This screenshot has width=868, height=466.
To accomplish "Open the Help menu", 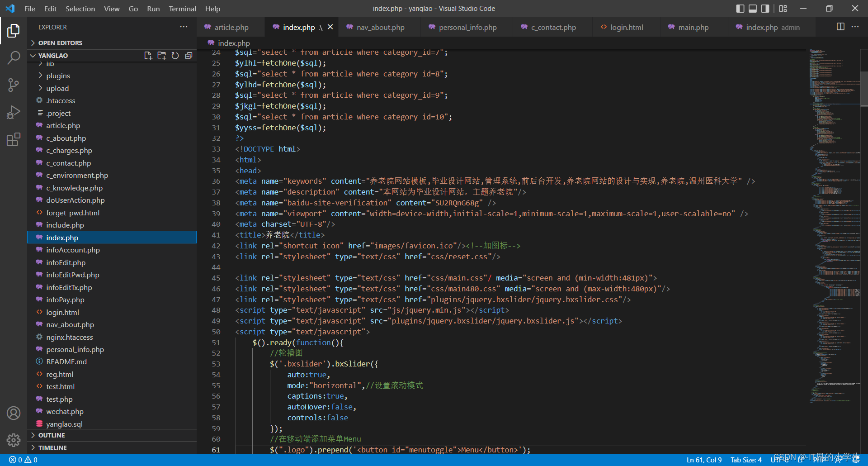I will click(x=212, y=9).
